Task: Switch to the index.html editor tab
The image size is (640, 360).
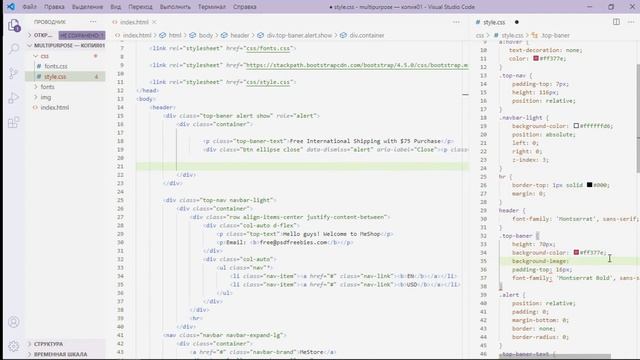Action: pos(134,22)
